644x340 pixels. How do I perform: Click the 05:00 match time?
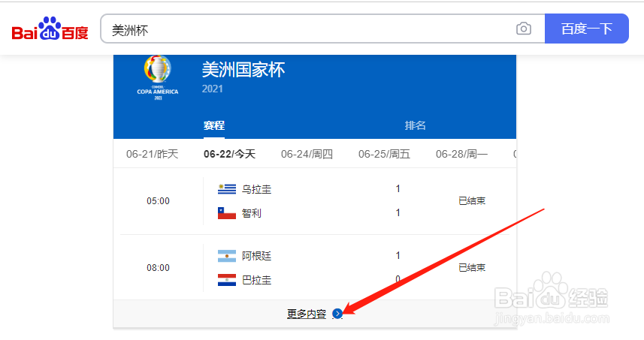point(158,201)
